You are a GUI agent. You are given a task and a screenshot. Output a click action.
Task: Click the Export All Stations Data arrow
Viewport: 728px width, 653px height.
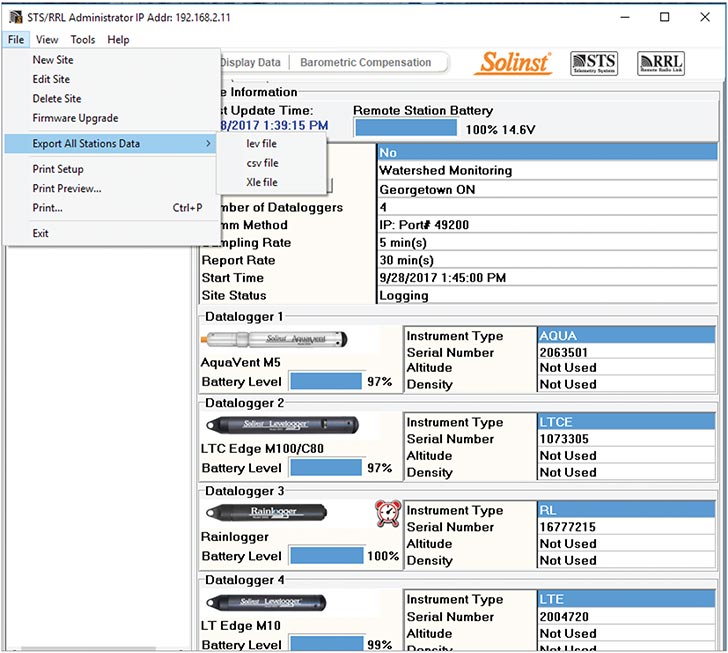208,144
